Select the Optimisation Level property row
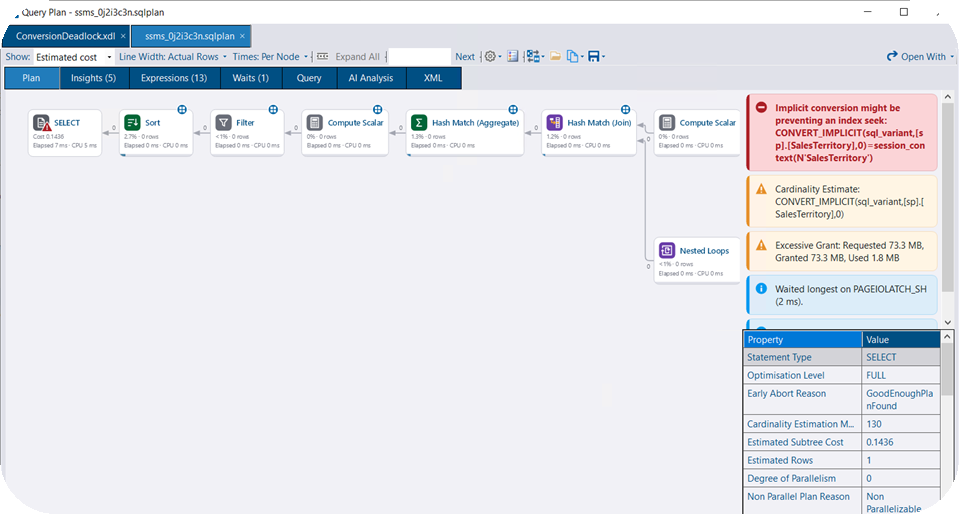The image size is (960, 515). click(x=842, y=375)
